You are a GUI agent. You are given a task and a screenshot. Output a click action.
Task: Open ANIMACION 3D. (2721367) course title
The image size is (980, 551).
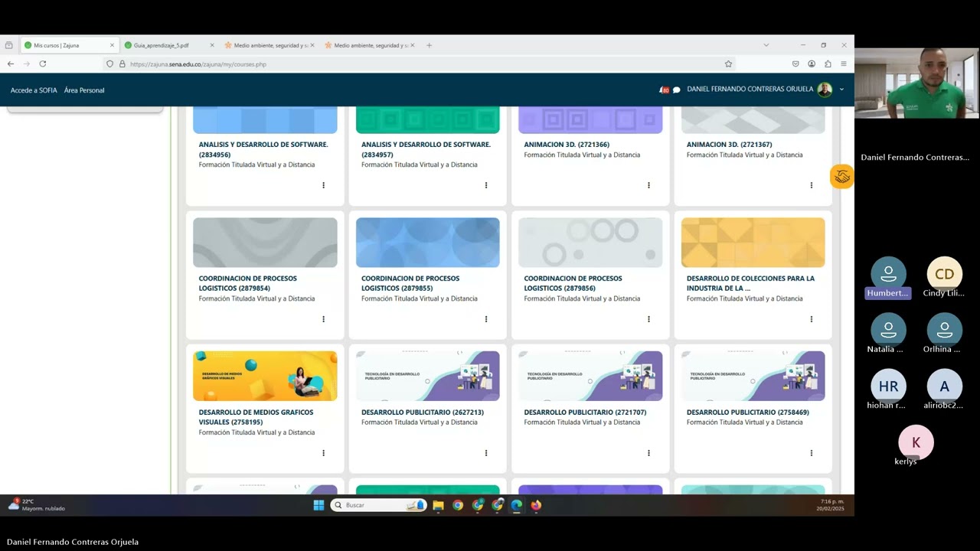[730, 145]
